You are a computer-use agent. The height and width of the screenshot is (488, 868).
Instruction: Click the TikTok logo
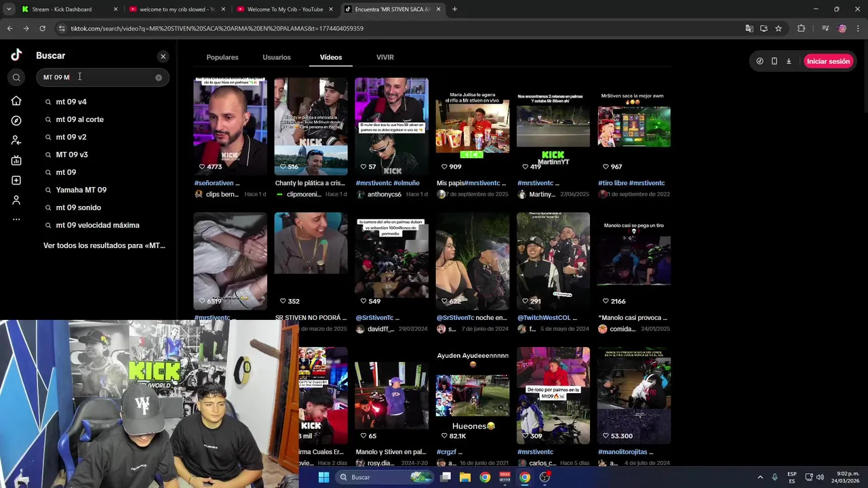(x=16, y=56)
